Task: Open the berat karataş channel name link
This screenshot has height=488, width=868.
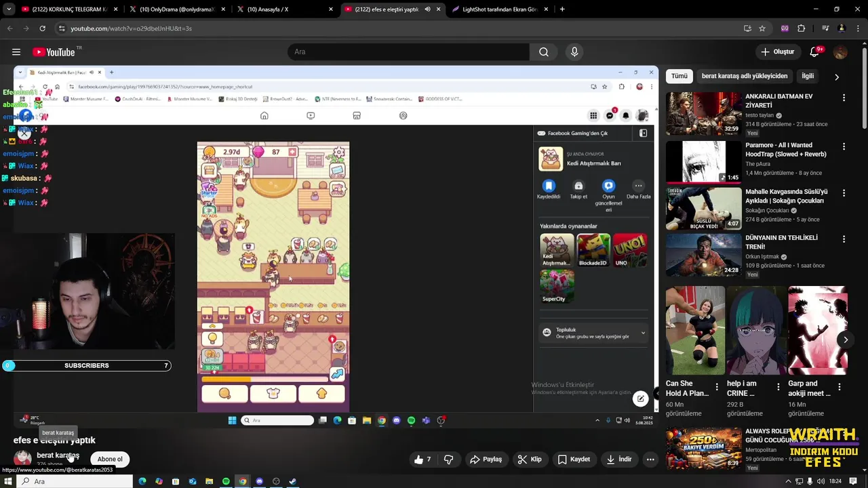Action: [58, 455]
